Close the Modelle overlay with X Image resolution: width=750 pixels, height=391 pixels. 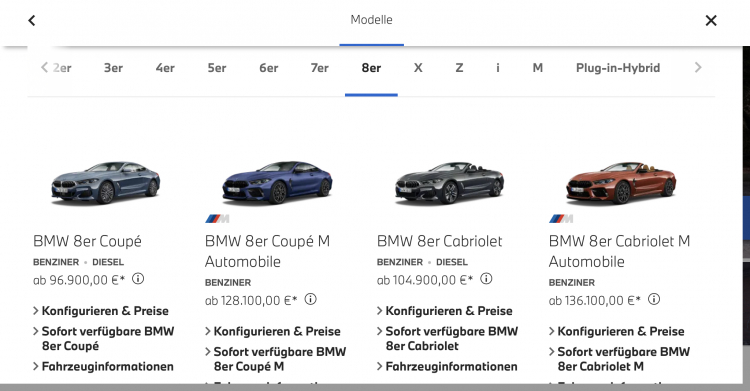(711, 21)
